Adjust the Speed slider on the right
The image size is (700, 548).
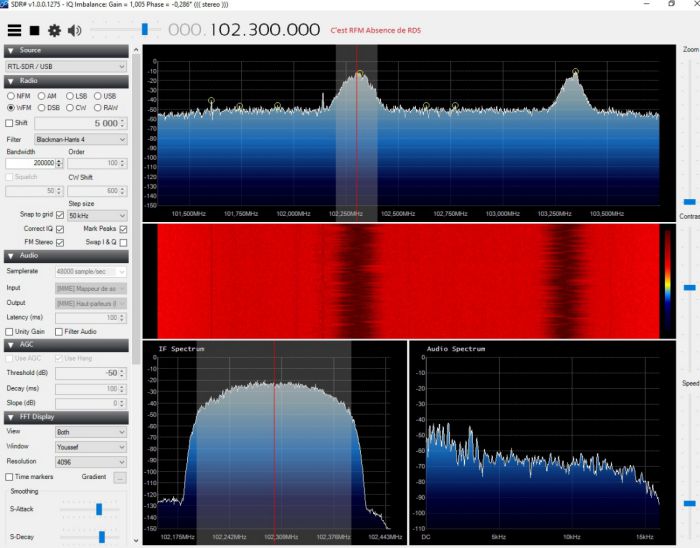(689, 503)
